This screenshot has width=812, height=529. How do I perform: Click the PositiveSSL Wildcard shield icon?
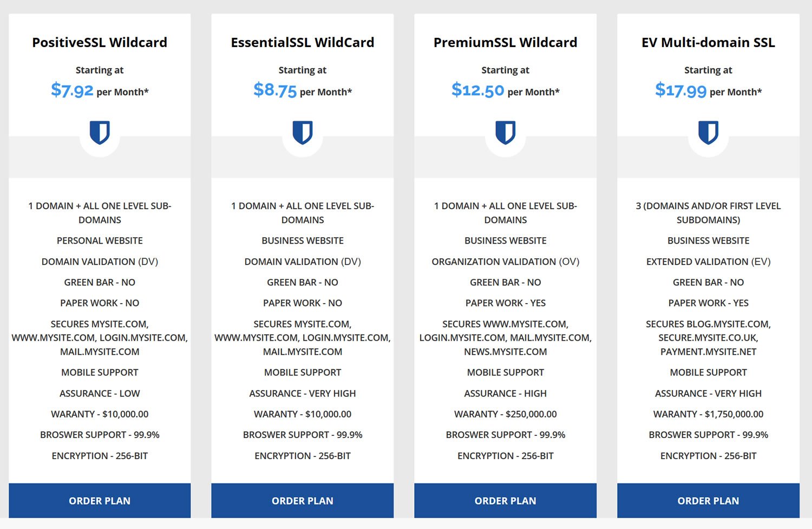[x=100, y=133]
